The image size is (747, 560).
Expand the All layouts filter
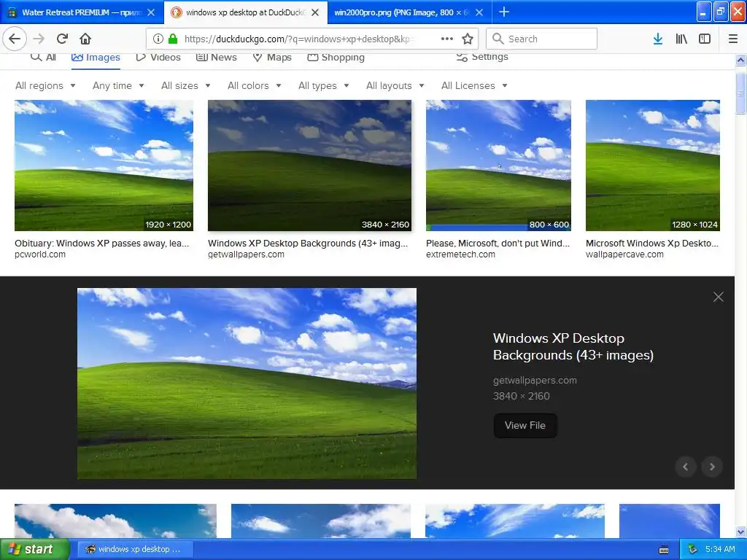pos(395,86)
